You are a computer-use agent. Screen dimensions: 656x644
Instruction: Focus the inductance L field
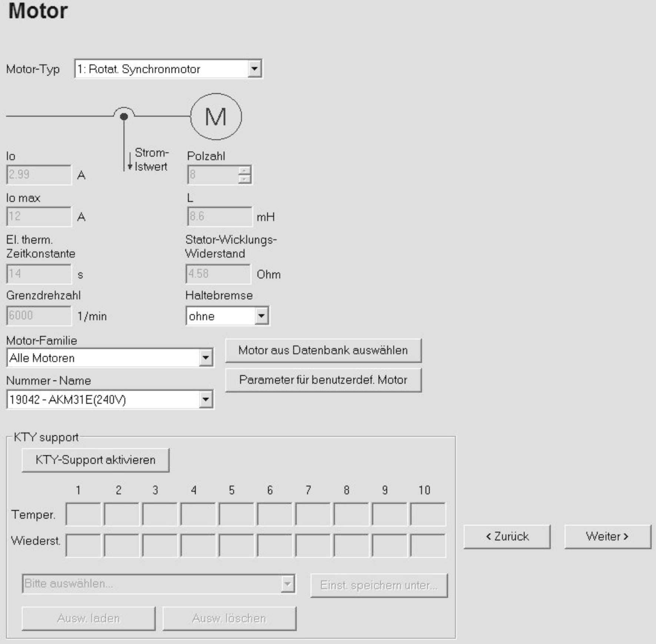pos(219,216)
